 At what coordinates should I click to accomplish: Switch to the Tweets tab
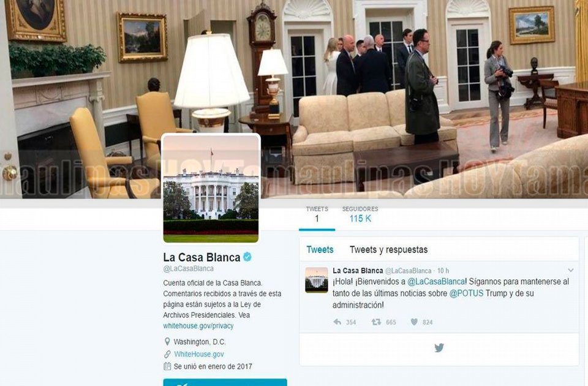pos(320,249)
